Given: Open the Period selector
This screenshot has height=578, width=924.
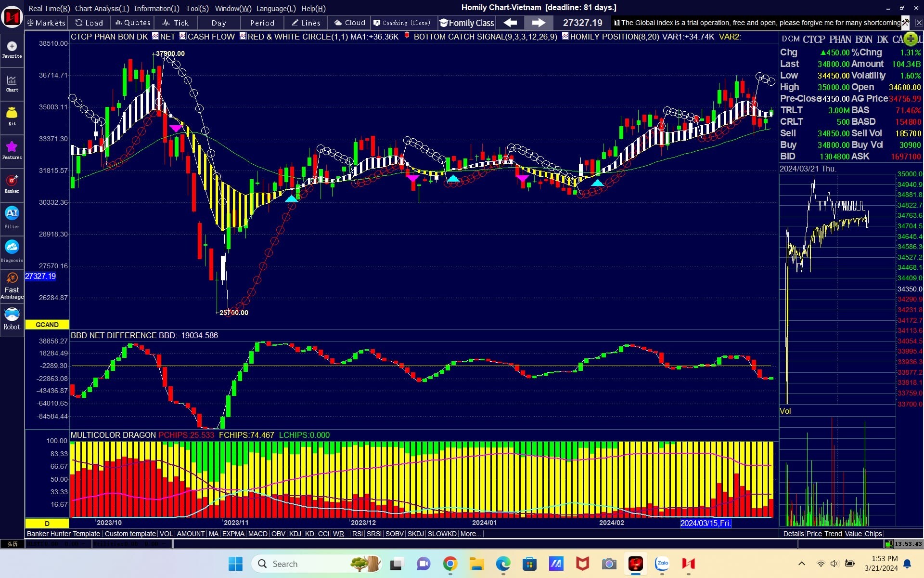Looking at the screenshot, I should click(262, 23).
